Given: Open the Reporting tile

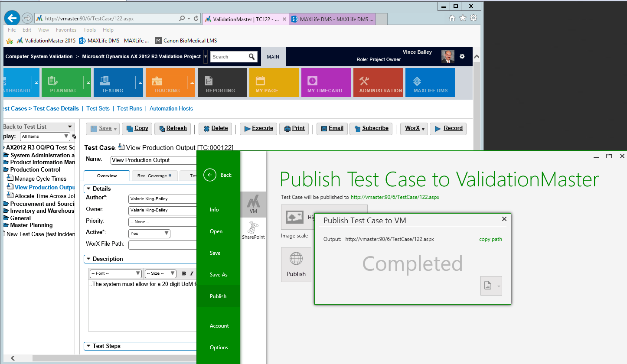Looking at the screenshot, I should pyautogui.click(x=222, y=82).
